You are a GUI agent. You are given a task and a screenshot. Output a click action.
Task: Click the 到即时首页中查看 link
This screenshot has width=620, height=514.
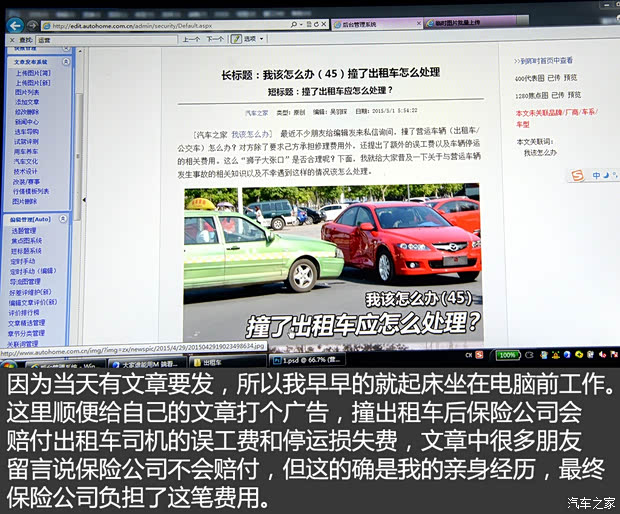543,60
